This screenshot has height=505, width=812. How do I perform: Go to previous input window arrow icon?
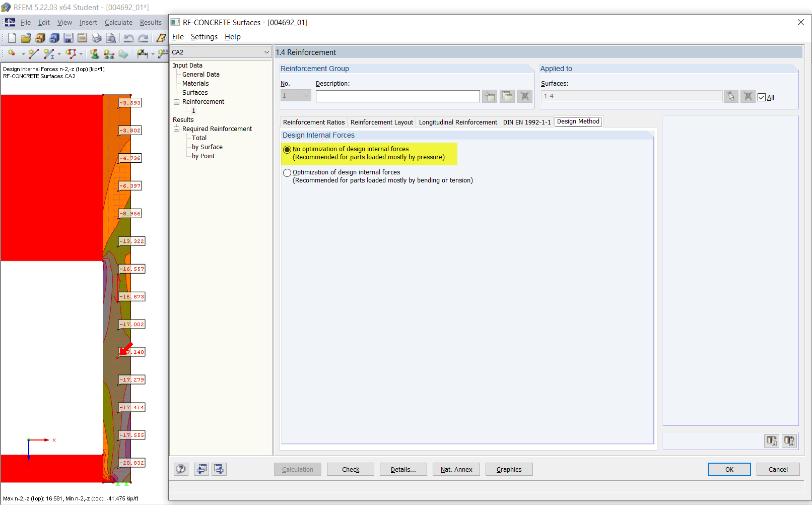[201, 469]
